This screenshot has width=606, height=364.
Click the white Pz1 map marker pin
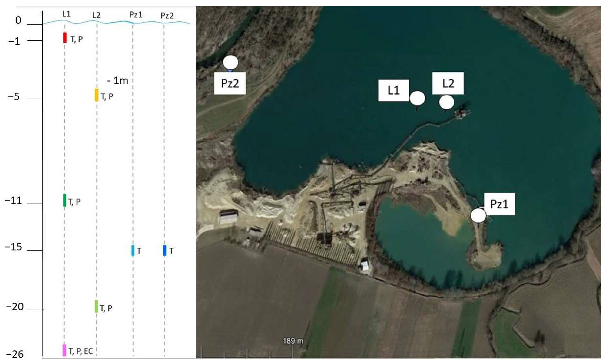click(478, 215)
